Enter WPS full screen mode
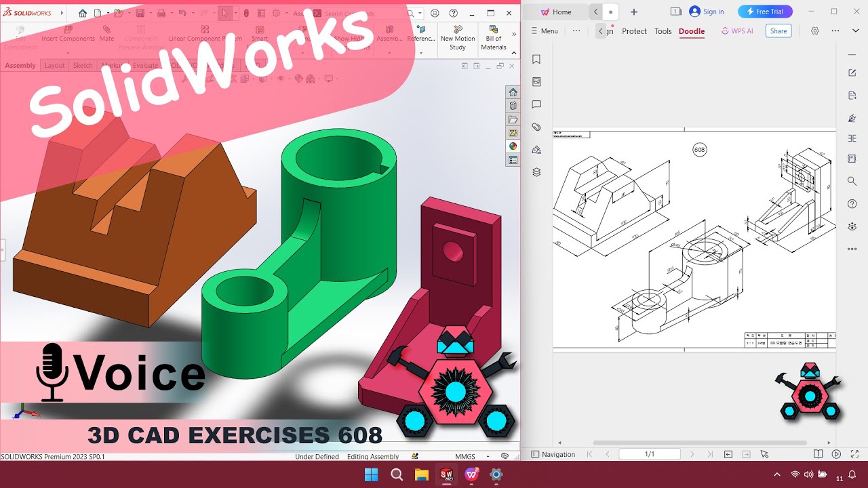This screenshot has width=868, height=488. pos(854,454)
